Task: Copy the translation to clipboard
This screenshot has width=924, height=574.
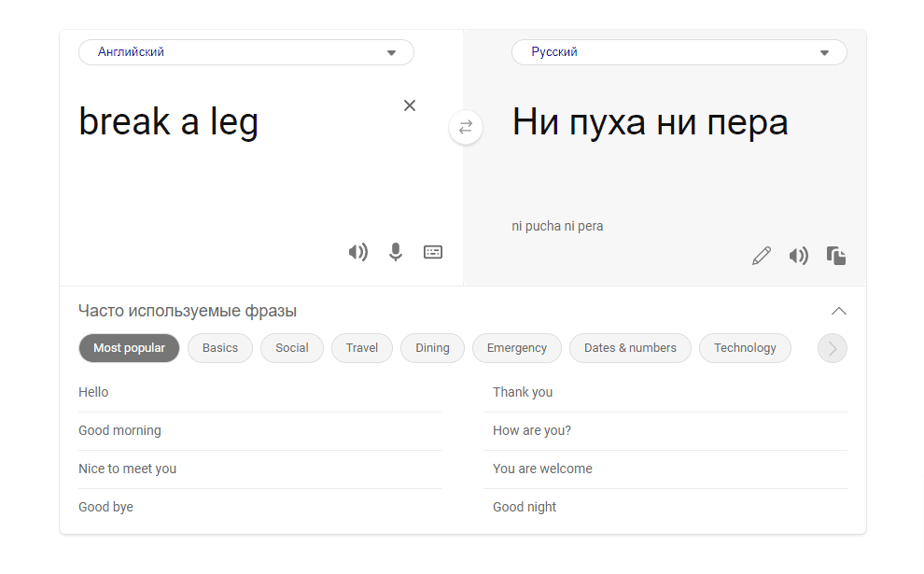Action: tap(836, 256)
